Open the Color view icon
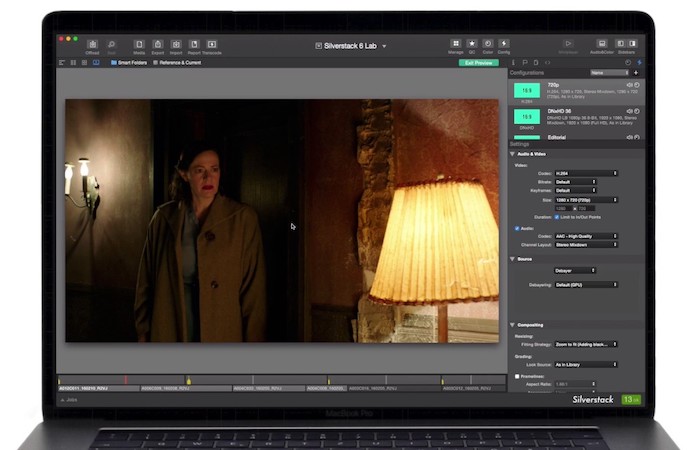This screenshot has width=697, height=450. tap(488, 44)
